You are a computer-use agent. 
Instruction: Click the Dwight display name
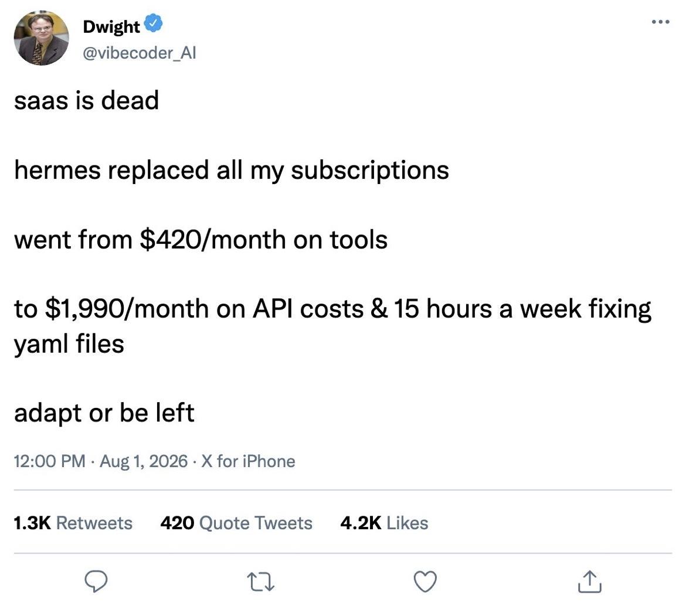pyautogui.click(x=111, y=26)
